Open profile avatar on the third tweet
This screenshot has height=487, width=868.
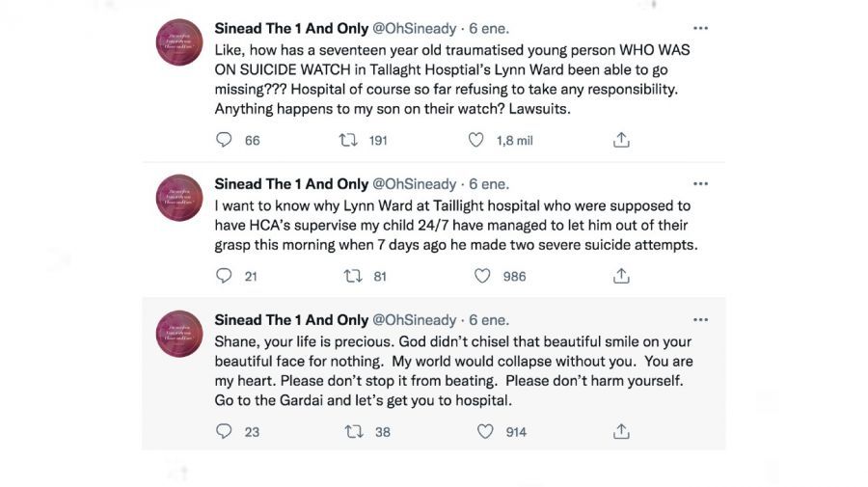(x=179, y=334)
